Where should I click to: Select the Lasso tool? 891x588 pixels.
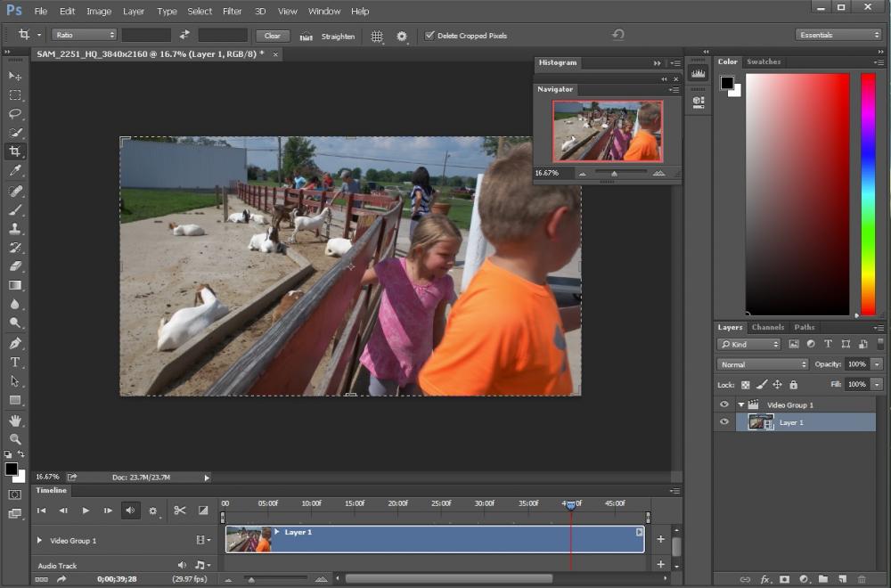(x=15, y=113)
